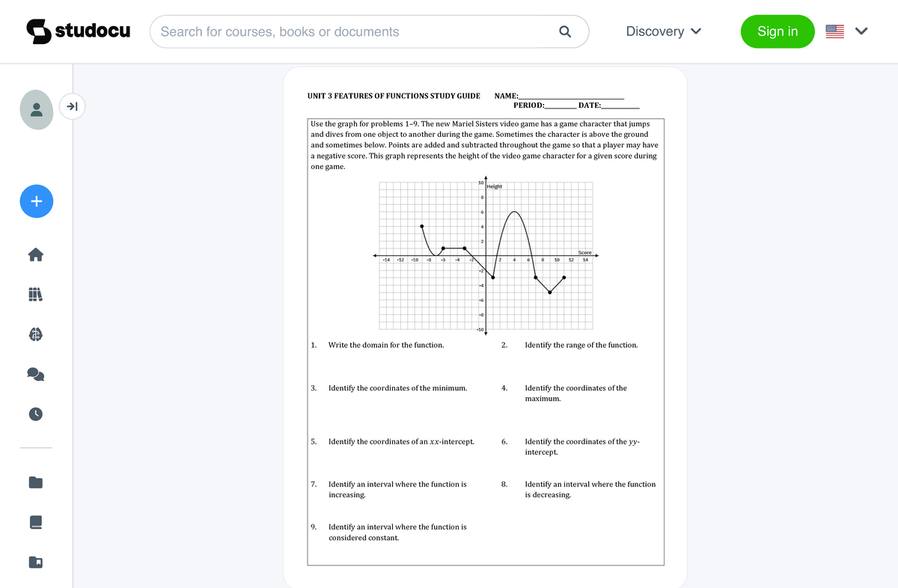Collapse the sidebar with the arrow toggle
Viewport: 898px width, 588px height.
click(x=72, y=106)
